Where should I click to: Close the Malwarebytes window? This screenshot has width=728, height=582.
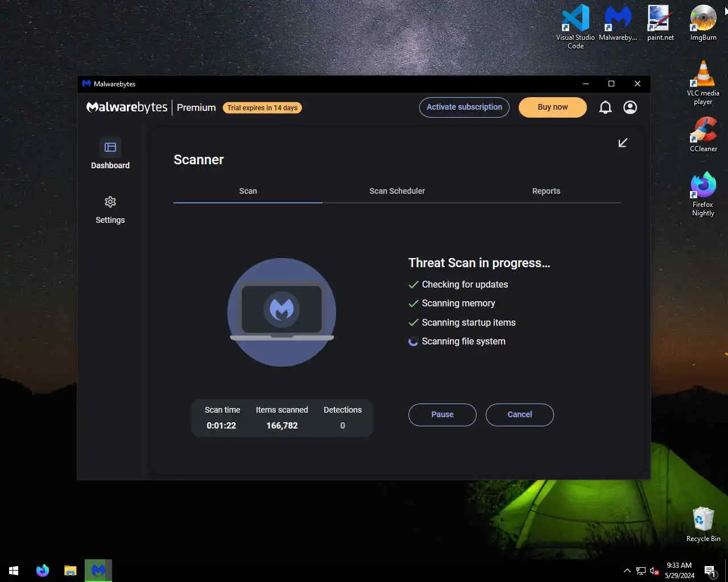(638, 84)
